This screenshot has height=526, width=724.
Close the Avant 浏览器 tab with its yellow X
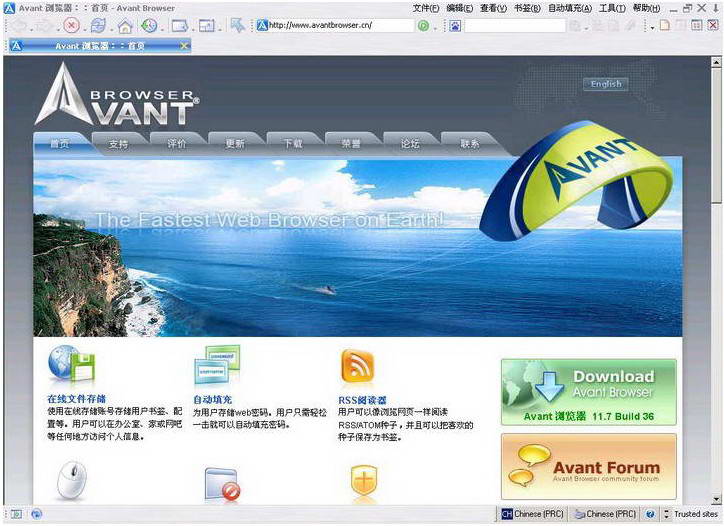(184, 46)
